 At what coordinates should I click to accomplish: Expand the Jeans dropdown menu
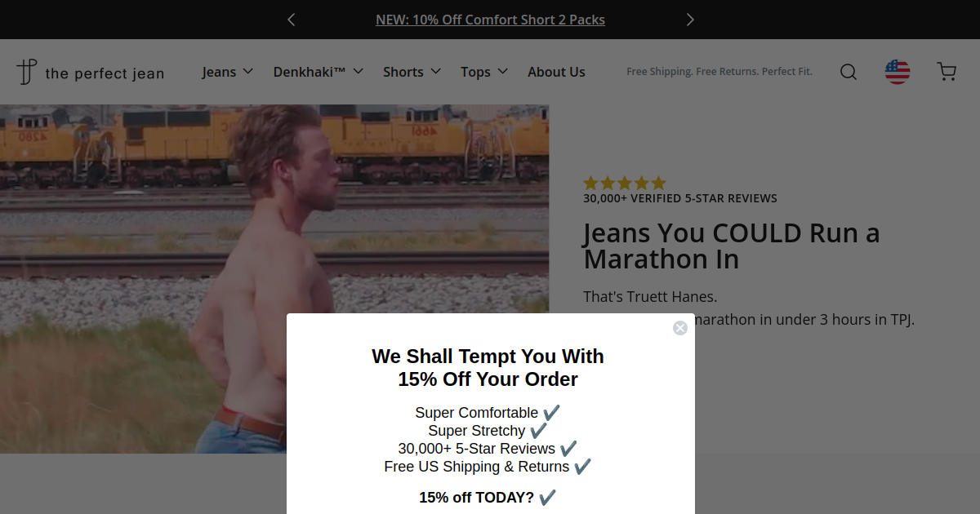coord(228,72)
